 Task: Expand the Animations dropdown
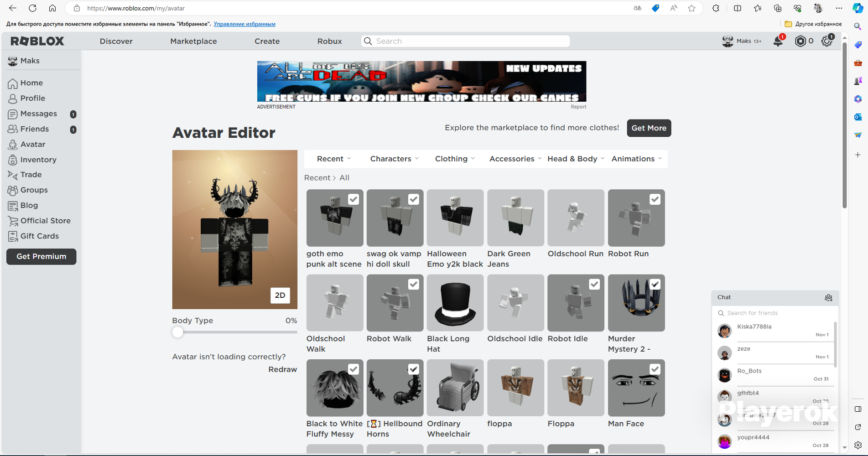[636, 159]
